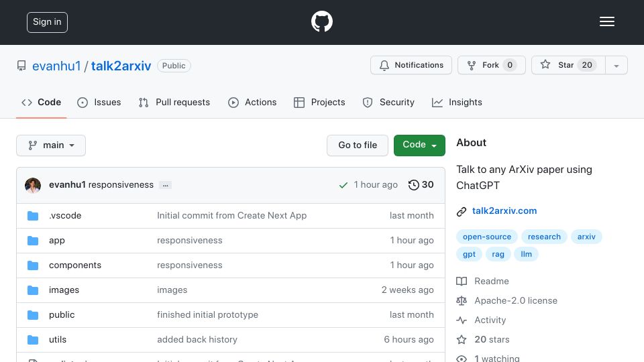Open the latest 'responsiveness' commit message
The width and height of the screenshot is (644, 362).
pyautogui.click(x=121, y=185)
